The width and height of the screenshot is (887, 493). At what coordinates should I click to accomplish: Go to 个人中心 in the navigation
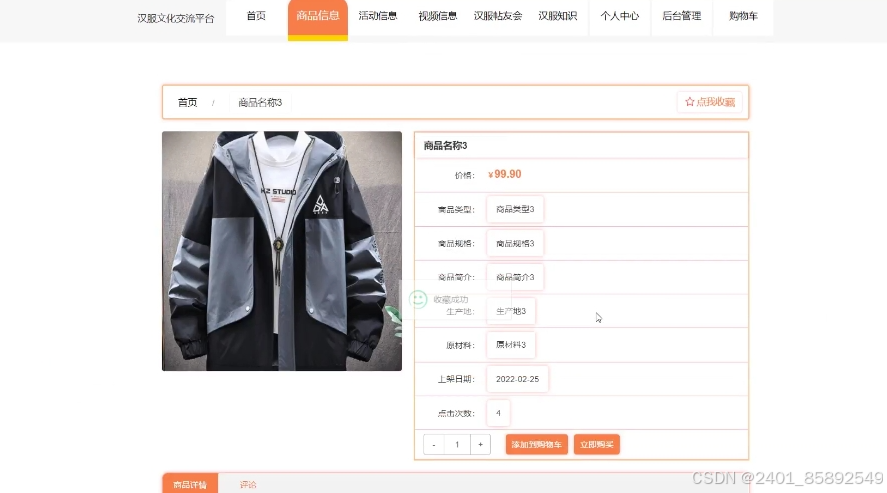point(619,18)
